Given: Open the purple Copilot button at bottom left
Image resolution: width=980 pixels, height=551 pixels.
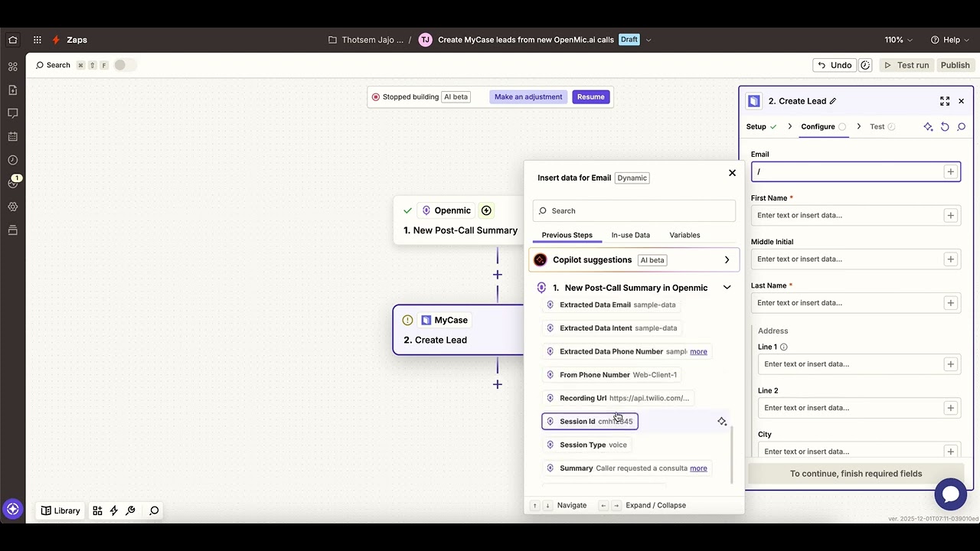Looking at the screenshot, I should 12,509.
